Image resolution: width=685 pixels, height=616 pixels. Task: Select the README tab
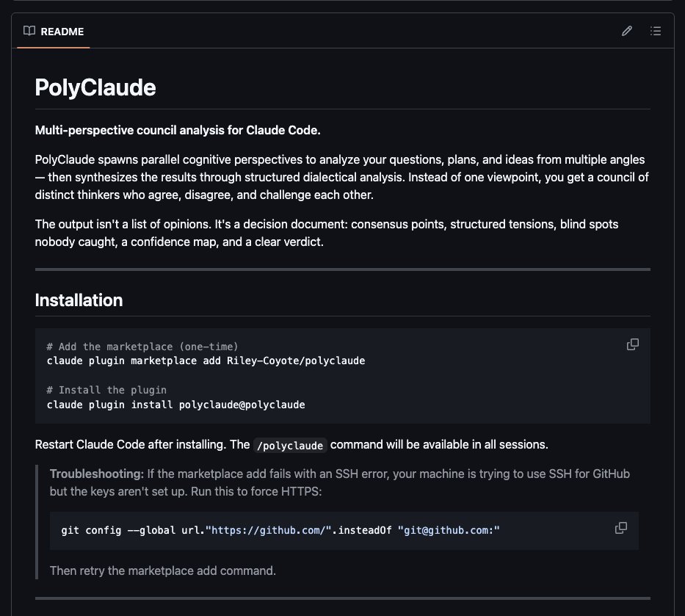tap(54, 32)
